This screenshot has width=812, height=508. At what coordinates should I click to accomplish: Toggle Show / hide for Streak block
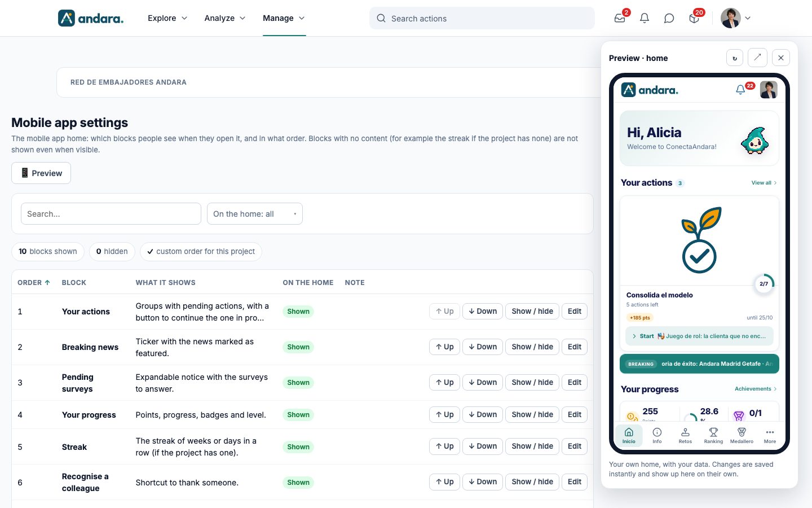pos(532,446)
